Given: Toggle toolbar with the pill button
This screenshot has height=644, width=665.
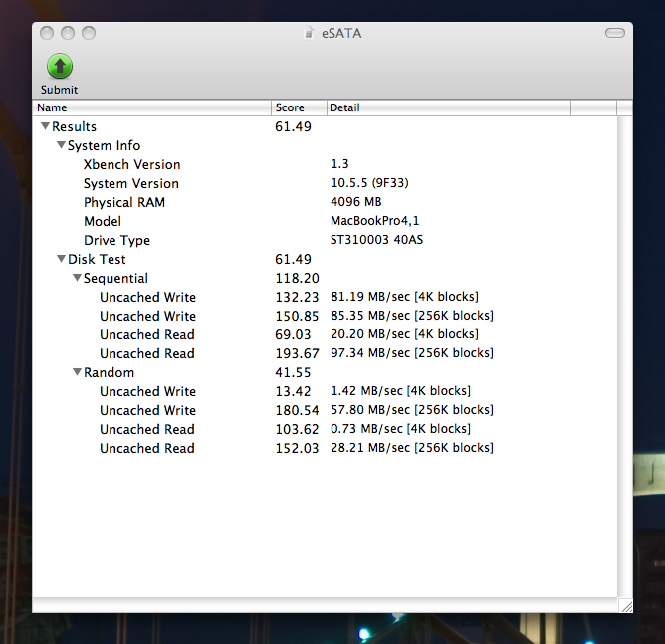Looking at the screenshot, I should 616,33.
